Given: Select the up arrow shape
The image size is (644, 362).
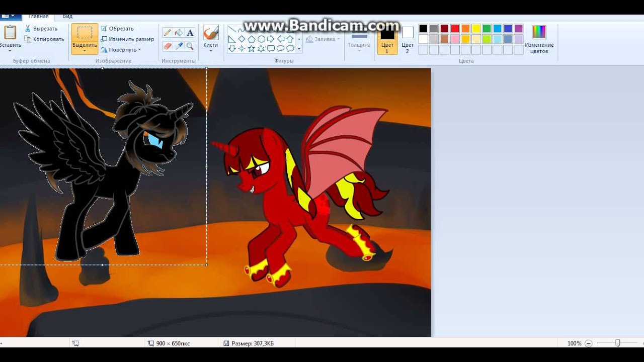Looking at the screenshot, I should point(290,39).
